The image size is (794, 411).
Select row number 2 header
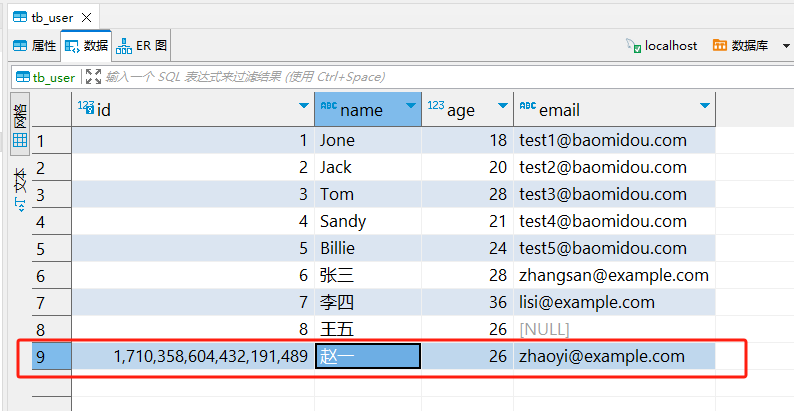[x=52, y=167]
